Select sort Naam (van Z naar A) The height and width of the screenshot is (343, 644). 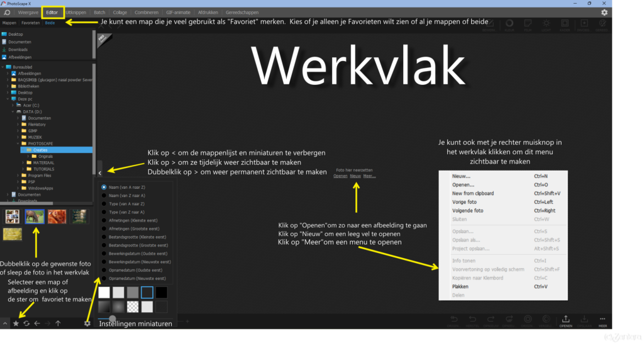(123, 196)
